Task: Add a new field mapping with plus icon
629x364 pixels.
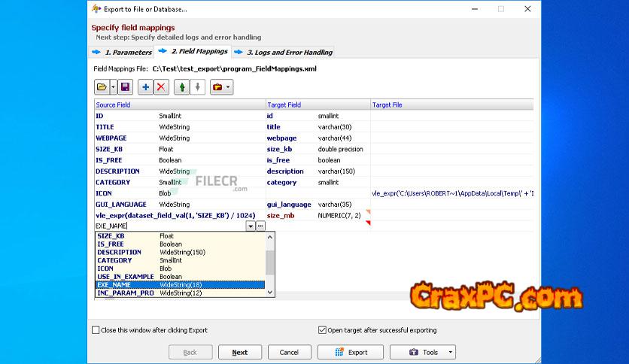Action: point(146,87)
